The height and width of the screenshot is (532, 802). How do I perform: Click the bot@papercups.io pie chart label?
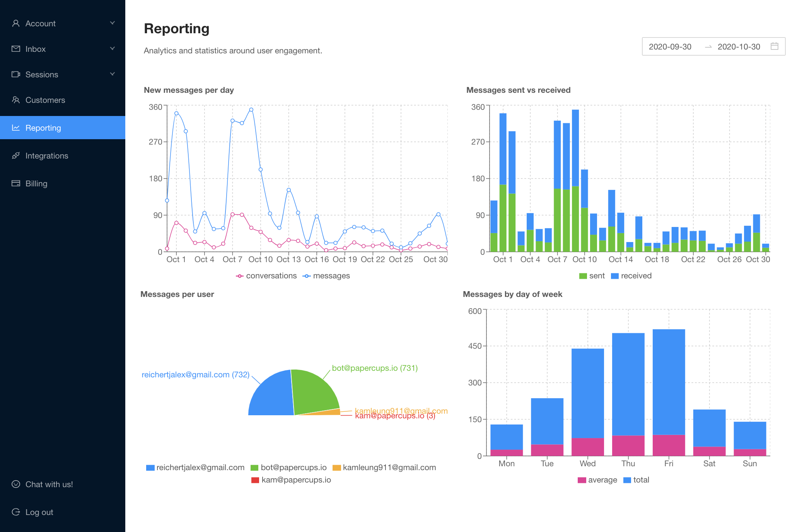(x=374, y=368)
